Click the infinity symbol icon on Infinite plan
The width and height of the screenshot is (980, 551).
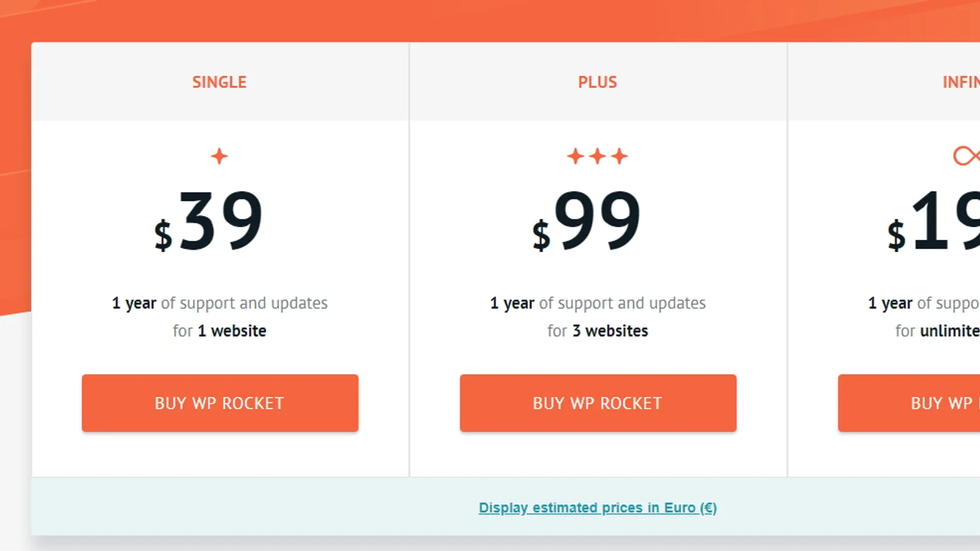point(967,156)
